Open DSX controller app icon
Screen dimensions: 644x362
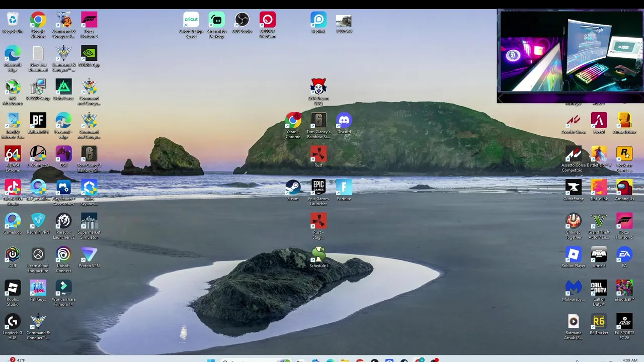[x=63, y=157]
